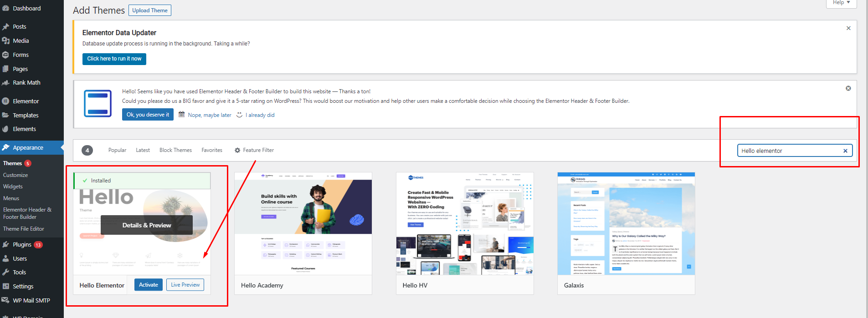Open the Menus submenu item
The image size is (868, 318).
(11, 198)
